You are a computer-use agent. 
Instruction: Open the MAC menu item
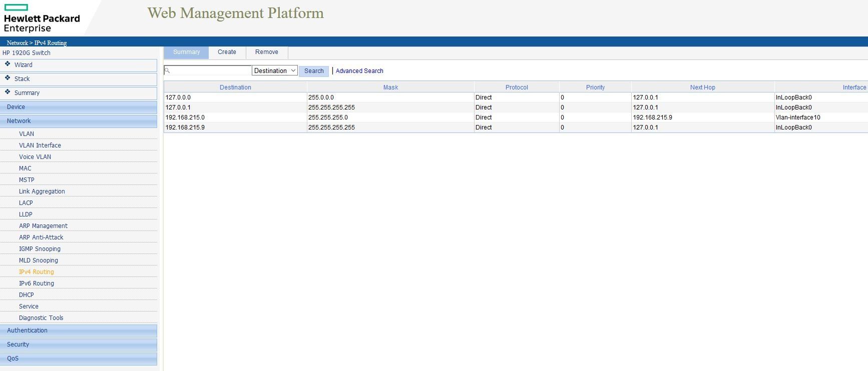click(25, 168)
